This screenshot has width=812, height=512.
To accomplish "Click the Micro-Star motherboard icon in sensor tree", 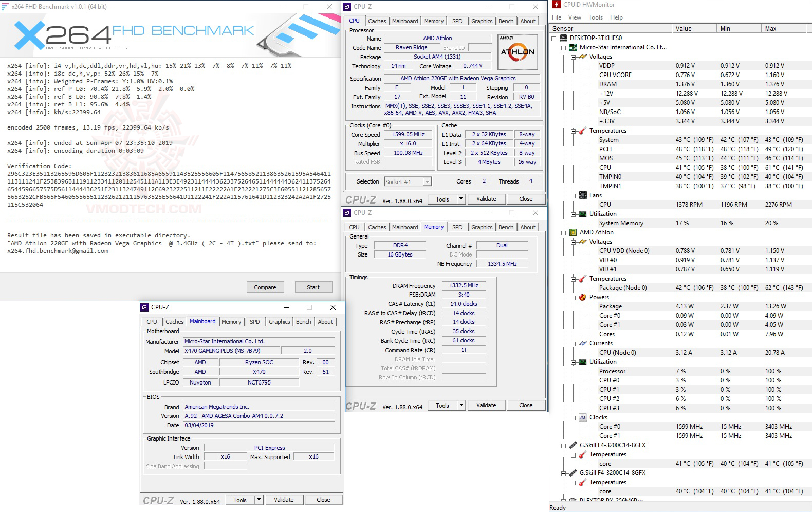I will click(573, 47).
